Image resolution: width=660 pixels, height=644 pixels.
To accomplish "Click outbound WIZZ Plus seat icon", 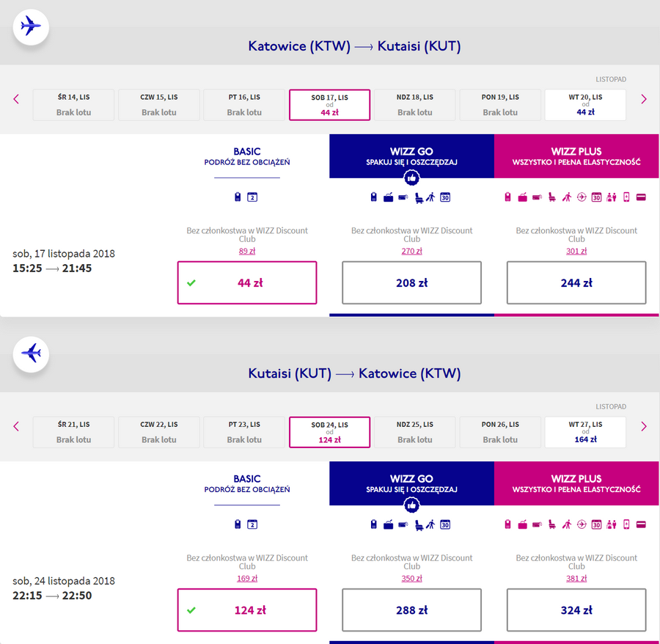I will (x=551, y=197).
